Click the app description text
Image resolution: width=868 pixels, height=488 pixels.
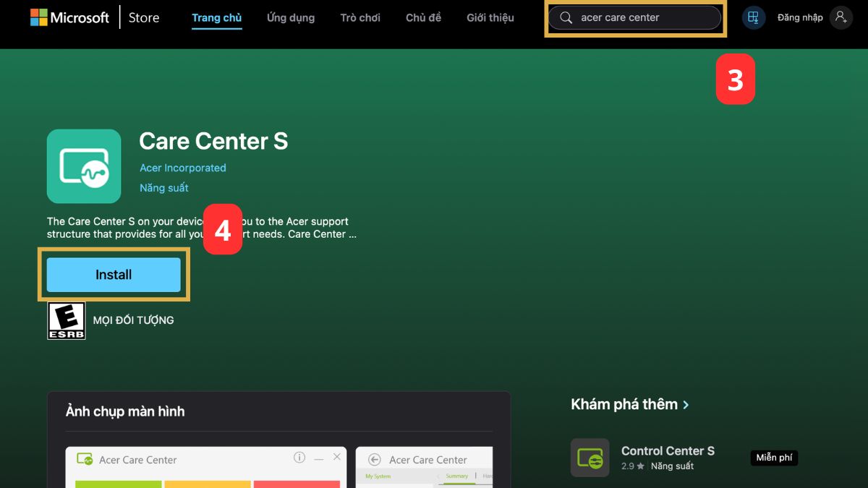(x=202, y=228)
